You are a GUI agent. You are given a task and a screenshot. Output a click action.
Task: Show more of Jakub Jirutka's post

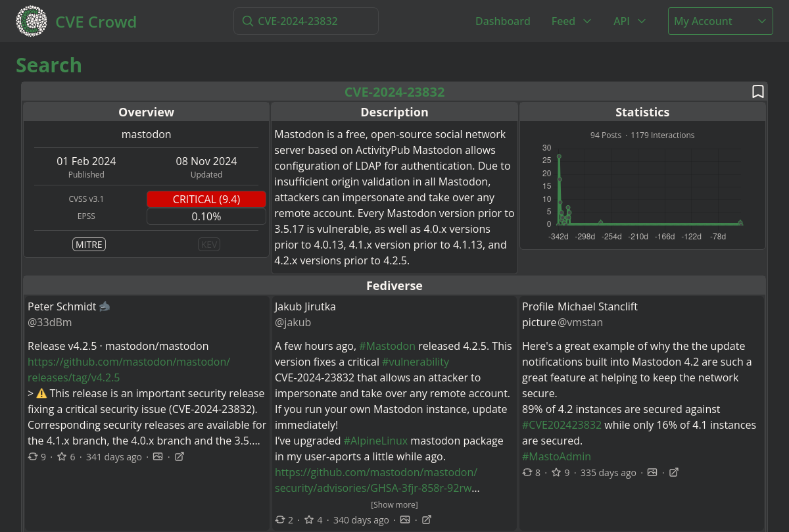coord(394,504)
